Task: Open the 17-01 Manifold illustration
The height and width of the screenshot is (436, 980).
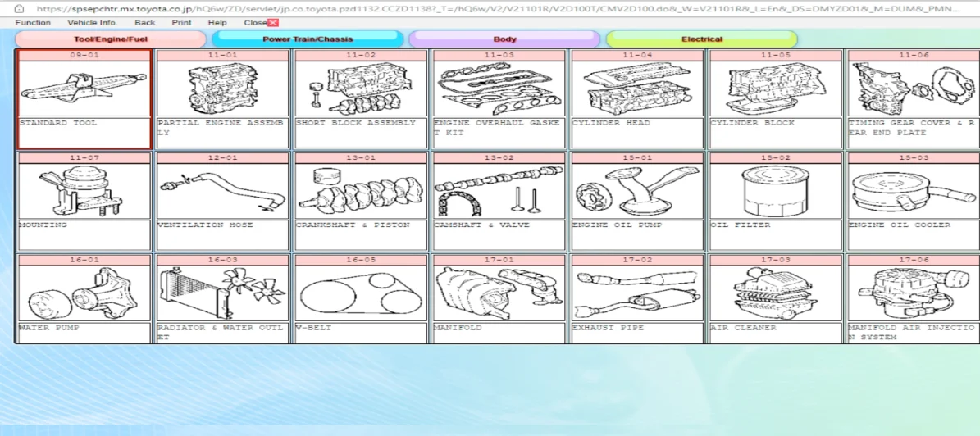Action: point(499,293)
